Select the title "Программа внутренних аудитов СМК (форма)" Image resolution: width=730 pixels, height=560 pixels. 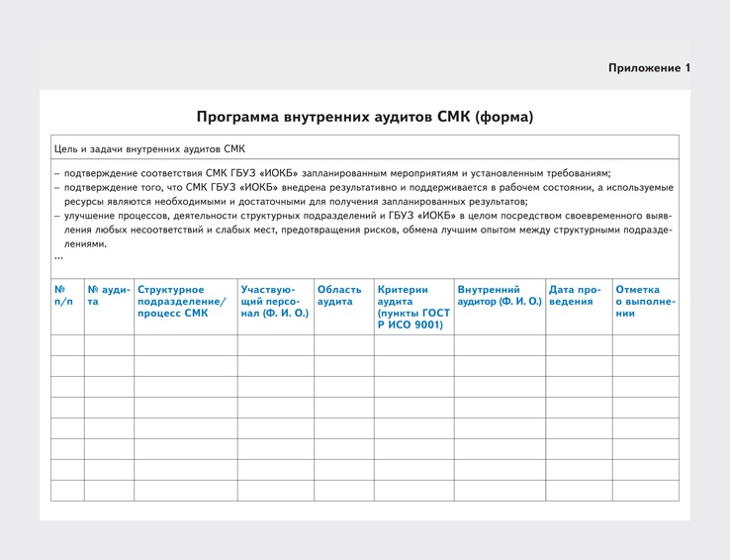364,117
